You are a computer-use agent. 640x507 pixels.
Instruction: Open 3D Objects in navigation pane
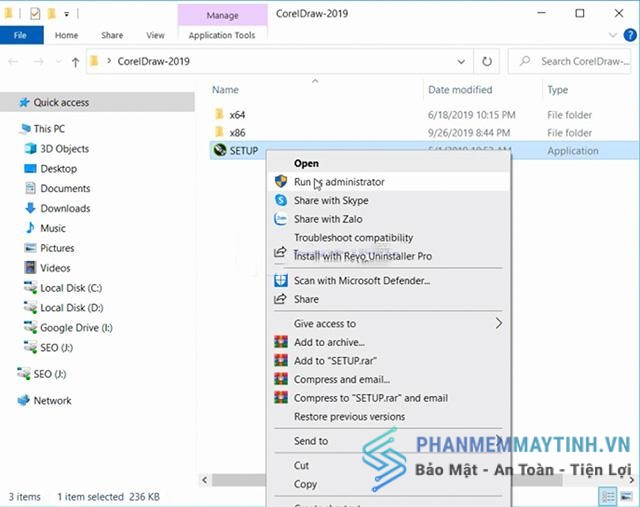[x=64, y=149]
